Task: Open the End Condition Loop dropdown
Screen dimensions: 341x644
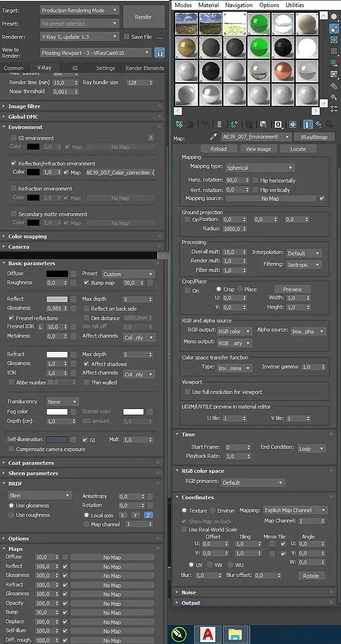Action: pyautogui.click(x=312, y=449)
